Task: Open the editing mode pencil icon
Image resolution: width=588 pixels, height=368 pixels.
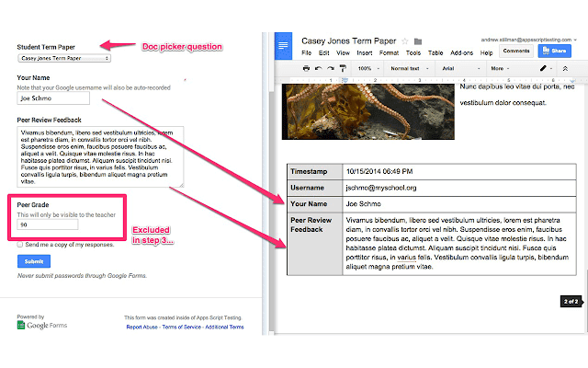Action: coord(543,68)
